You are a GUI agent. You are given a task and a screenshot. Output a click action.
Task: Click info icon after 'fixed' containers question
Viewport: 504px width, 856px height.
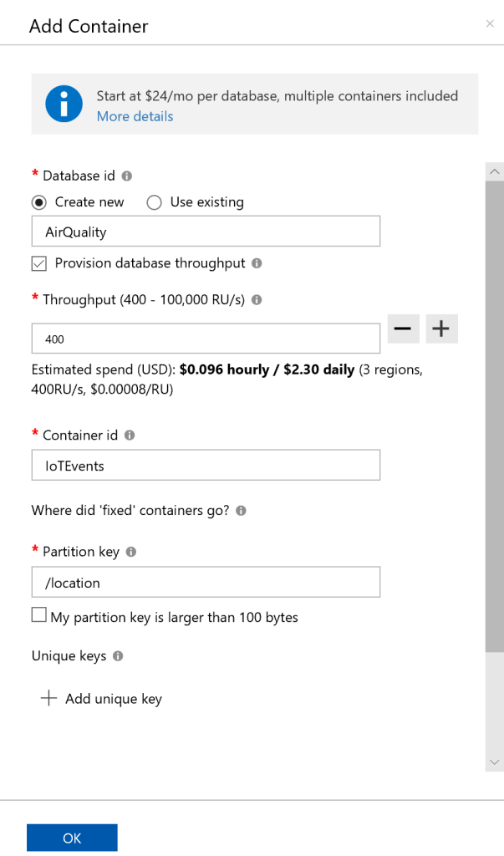(x=241, y=511)
